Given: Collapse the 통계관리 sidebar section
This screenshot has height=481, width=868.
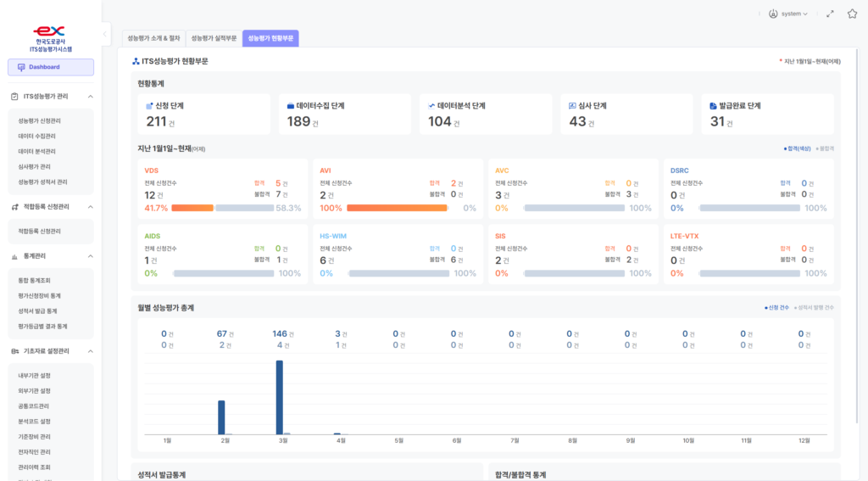Looking at the screenshot, I should click(x=90, y=255).
